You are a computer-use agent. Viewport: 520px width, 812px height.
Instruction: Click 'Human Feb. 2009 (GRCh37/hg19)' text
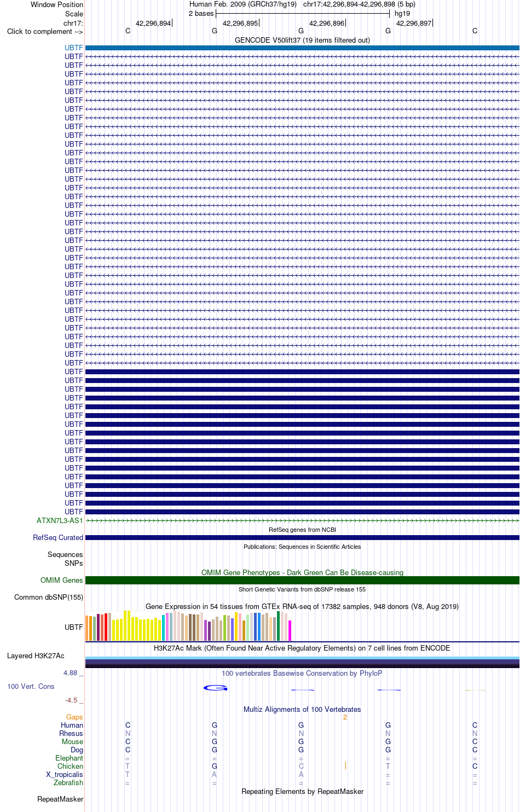(x=243, y=4)
